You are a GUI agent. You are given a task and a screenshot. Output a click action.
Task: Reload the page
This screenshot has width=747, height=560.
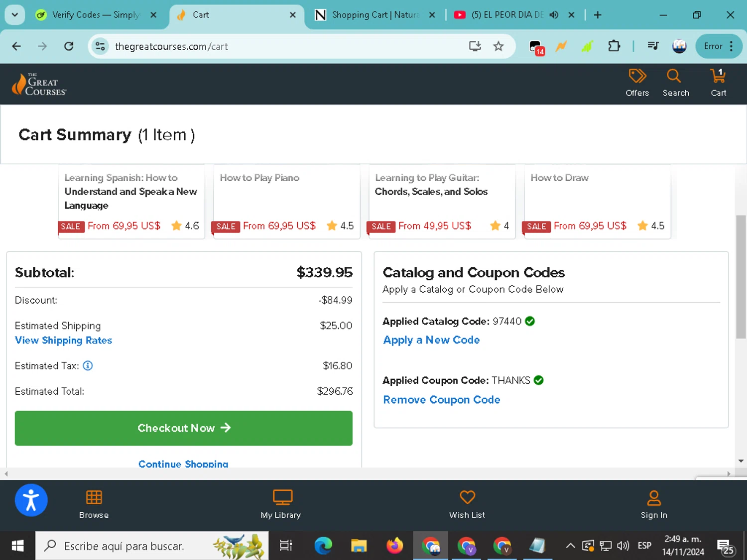pyautogui.click(x=69, y=46)
